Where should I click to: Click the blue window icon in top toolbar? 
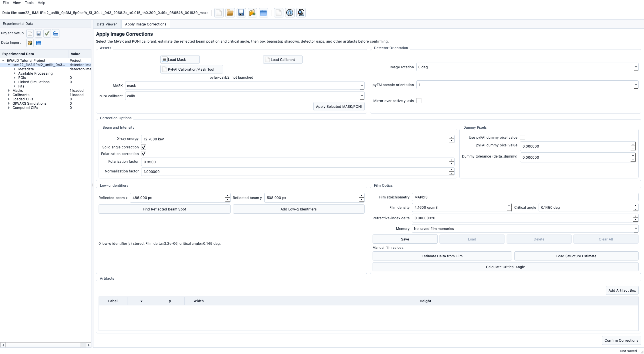point(263,13)
